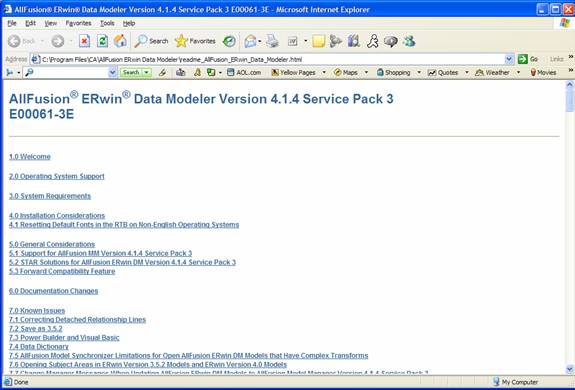The height and width of the screenshot is (390, 575).
Task: Go to 3.0 System Requirements section
Action: click(50, 196)
